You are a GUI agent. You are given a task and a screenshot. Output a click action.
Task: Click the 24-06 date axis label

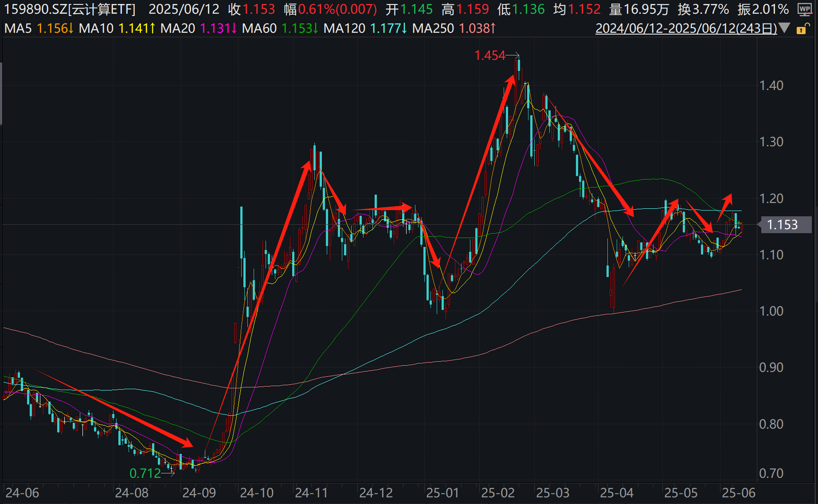tap(22, 493)
